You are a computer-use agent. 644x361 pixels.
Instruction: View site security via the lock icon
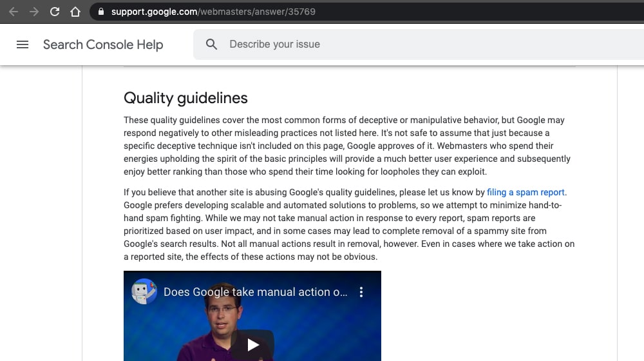tap(101, 12)
